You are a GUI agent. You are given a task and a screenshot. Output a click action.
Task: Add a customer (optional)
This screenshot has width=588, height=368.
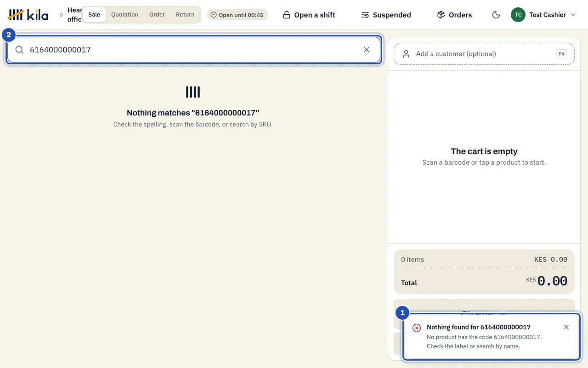pos(484,54)
